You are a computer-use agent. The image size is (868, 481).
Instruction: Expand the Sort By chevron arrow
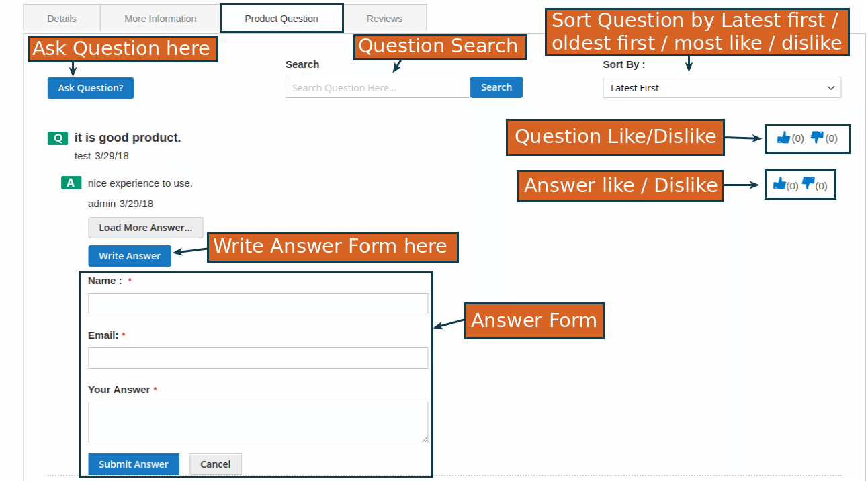click(x=830, y=87)
